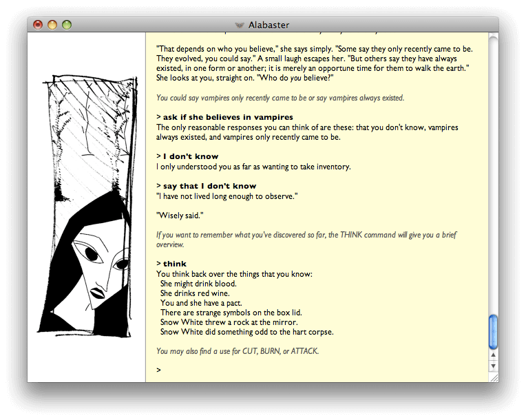Click the Alabaster window title text
This screenshot has height=420, width=526.
point(269,25)
